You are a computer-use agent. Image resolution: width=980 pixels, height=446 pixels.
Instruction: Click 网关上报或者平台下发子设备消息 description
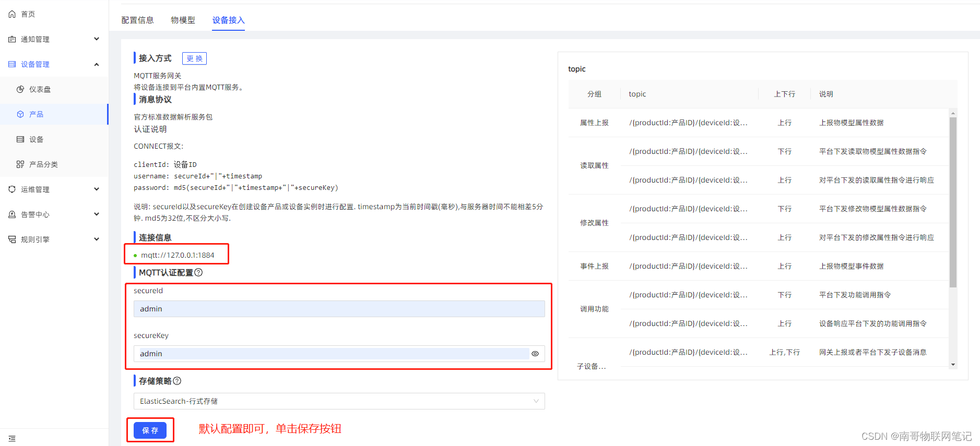[873, 352]
